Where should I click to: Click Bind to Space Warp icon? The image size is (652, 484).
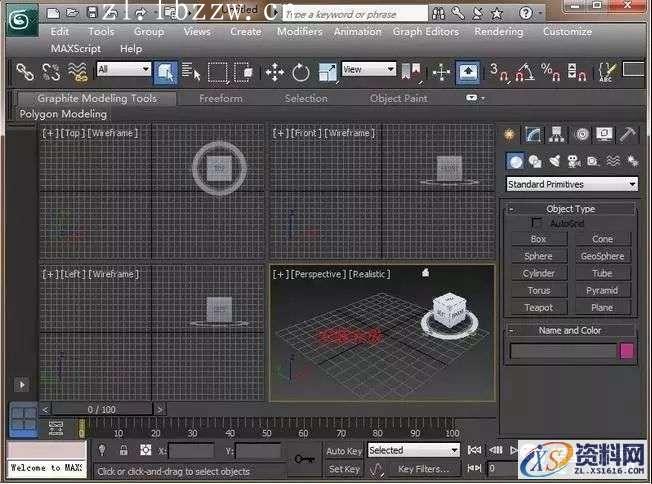point(77,72)
